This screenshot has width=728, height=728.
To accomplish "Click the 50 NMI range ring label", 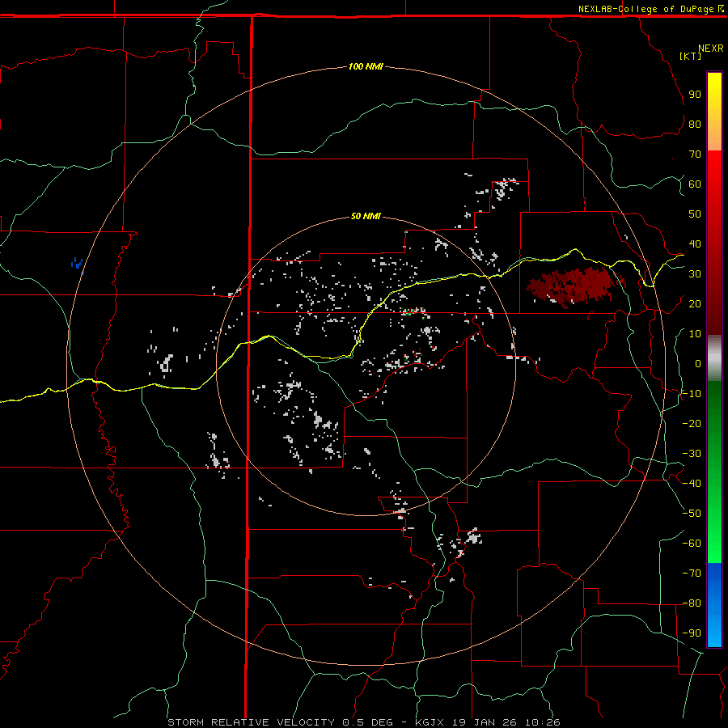I will (x=366, y=216).
